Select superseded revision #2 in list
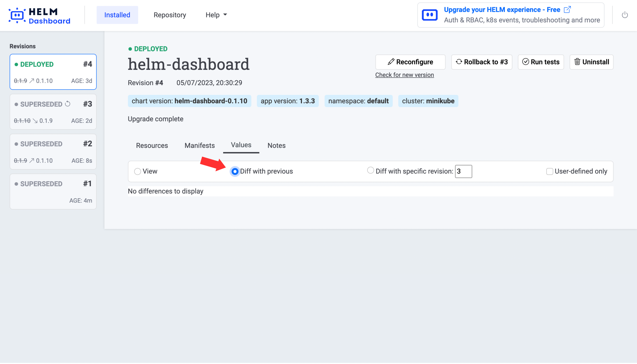Image resolution: width=637 pixels, height=364 pixels. click(x=53, y=152)
